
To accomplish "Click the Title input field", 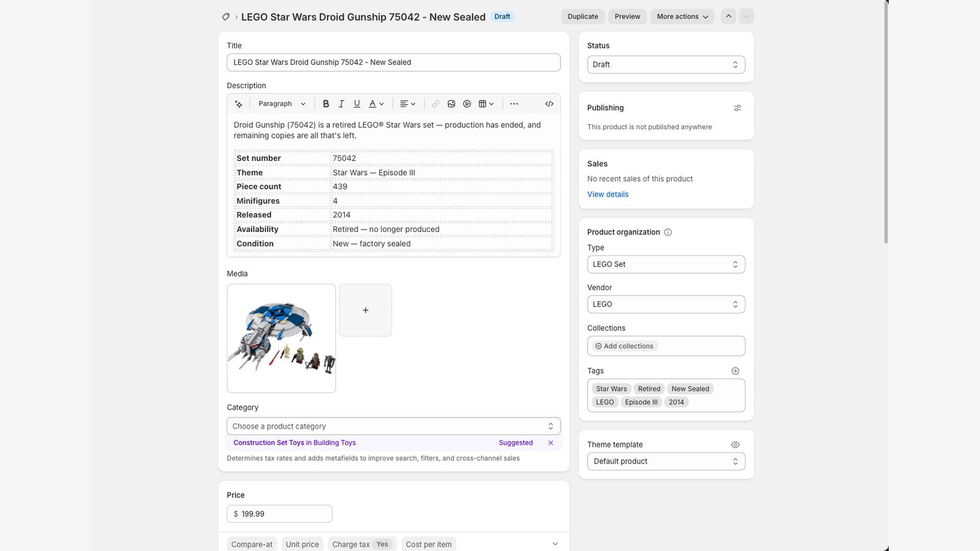I will pyautogui.click(x=393, y=62).
